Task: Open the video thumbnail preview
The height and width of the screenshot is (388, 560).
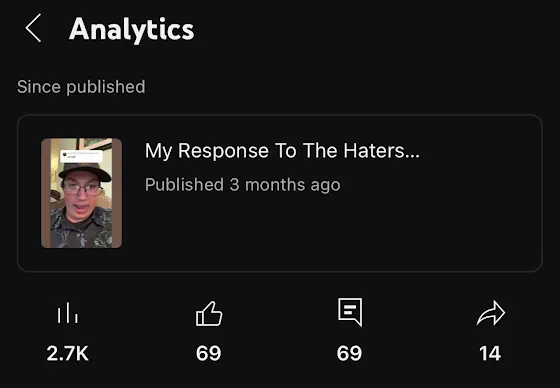Action: (81, 193)
